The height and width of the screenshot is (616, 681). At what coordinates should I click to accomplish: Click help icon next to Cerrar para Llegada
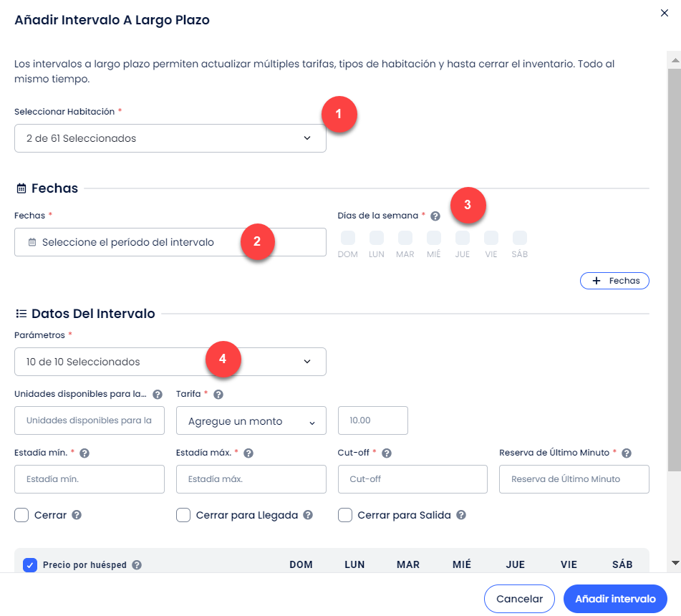308,515
